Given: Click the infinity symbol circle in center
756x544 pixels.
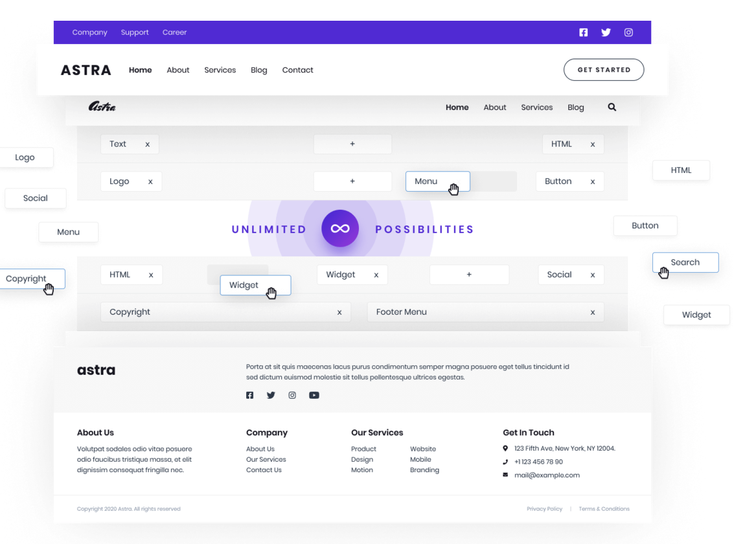Looking at the screenshot, I should point(340,229).
